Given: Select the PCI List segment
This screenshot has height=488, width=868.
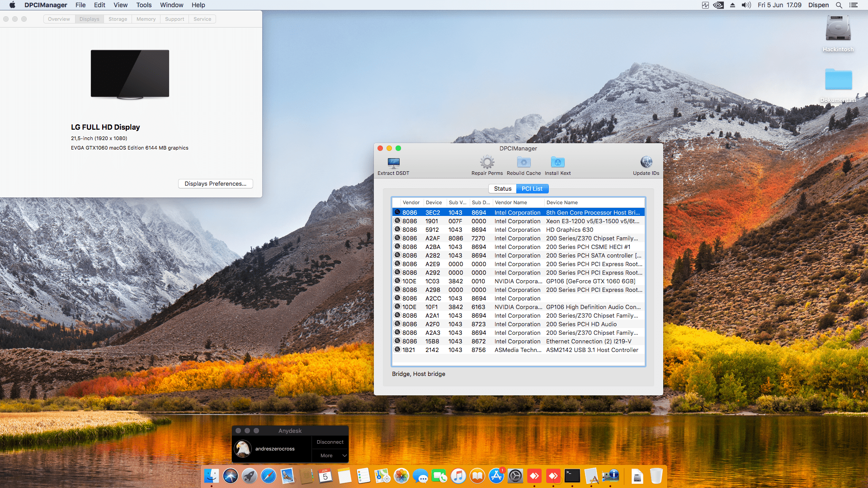Looking at the screenshot, I should (x=532, y=189).
